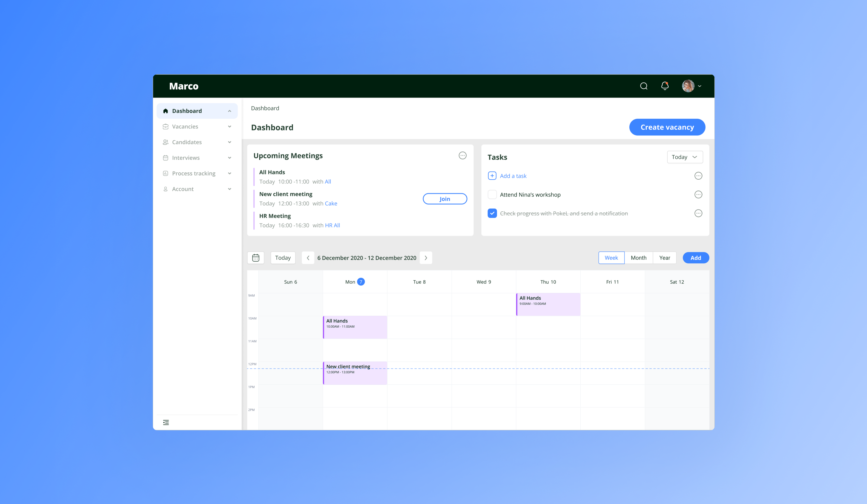Expand the Process tracking section chevron
The height and width of the screenshot is (504, 867).
[229, 173]
